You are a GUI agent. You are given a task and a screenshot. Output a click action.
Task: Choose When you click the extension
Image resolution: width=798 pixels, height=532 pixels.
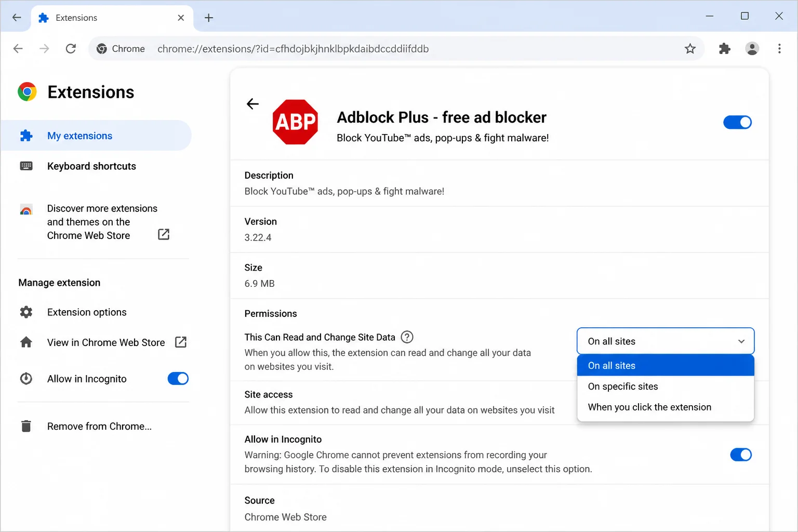coord(665,407)
